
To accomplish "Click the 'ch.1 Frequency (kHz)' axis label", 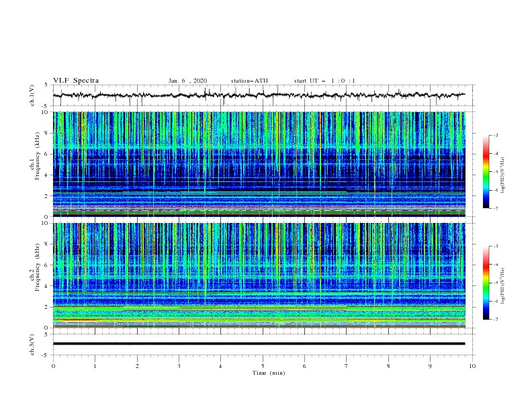I will 35,155.
